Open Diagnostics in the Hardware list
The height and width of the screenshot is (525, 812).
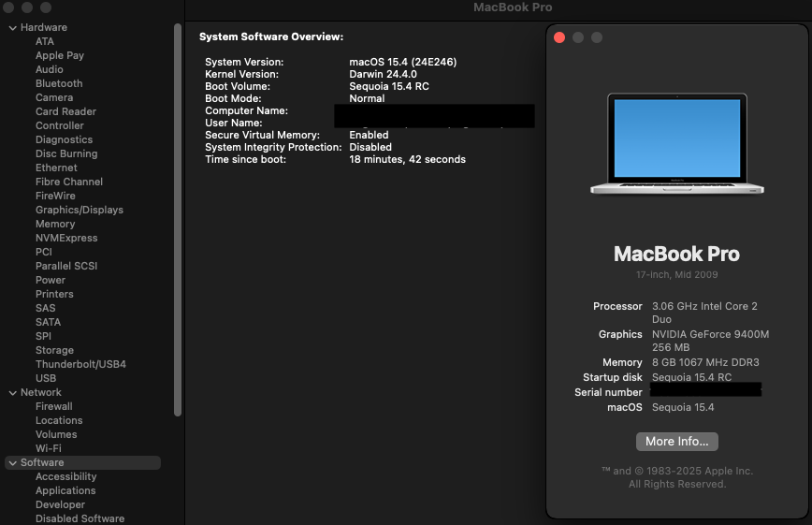(65, 139)
